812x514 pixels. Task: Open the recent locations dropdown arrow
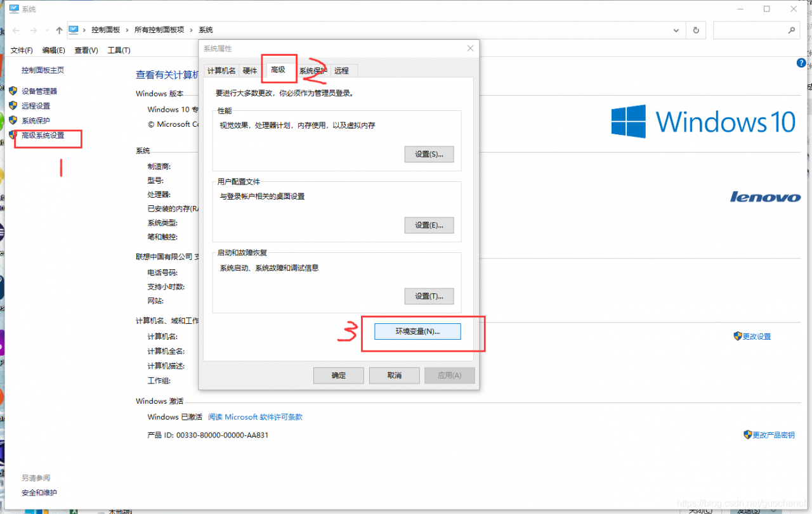(x=47, y=30)
